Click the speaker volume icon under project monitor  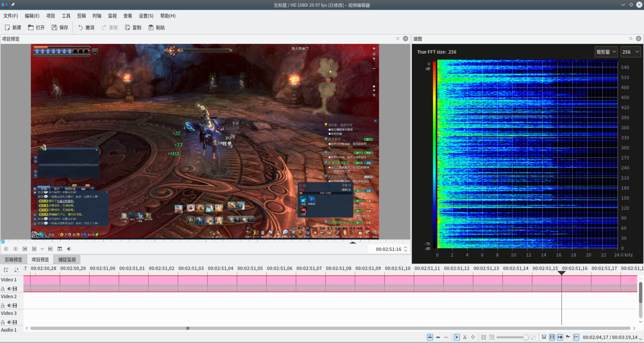click(69, 248)
